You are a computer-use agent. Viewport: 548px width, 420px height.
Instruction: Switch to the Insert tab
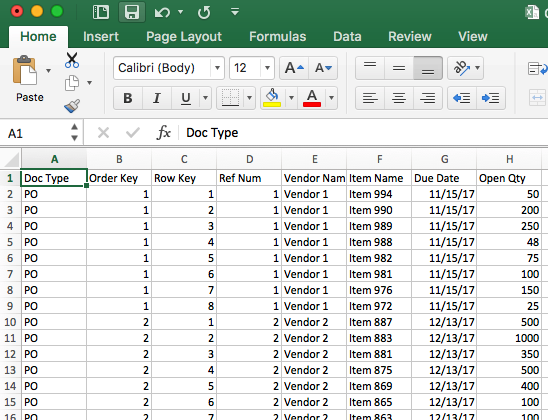tap(101, 37)
